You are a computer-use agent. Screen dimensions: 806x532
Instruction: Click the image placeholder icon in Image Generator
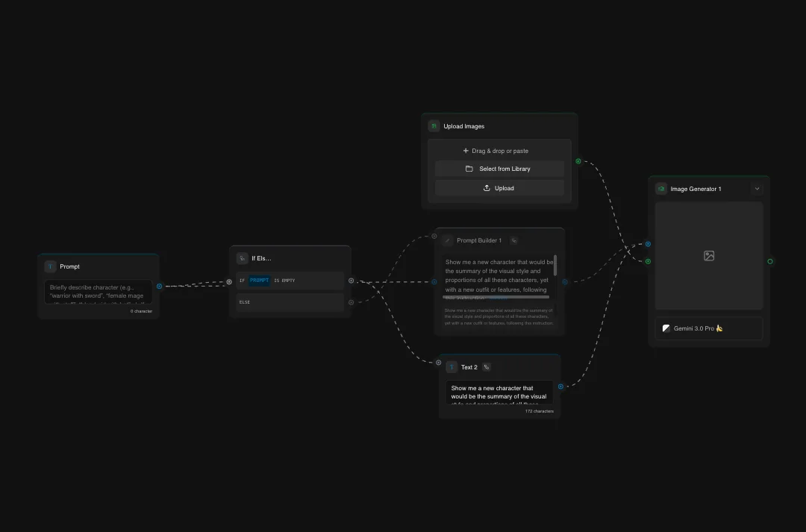click(x=708, y=255)
